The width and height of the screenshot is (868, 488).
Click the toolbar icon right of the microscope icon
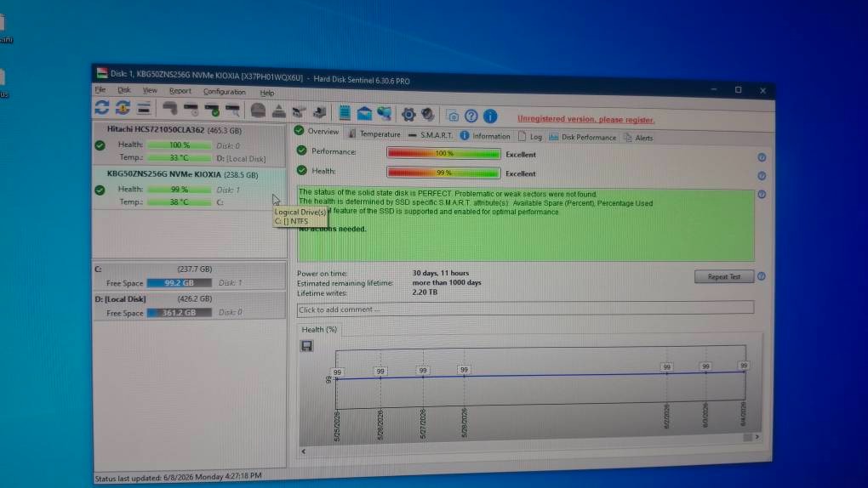pos(320,112)
